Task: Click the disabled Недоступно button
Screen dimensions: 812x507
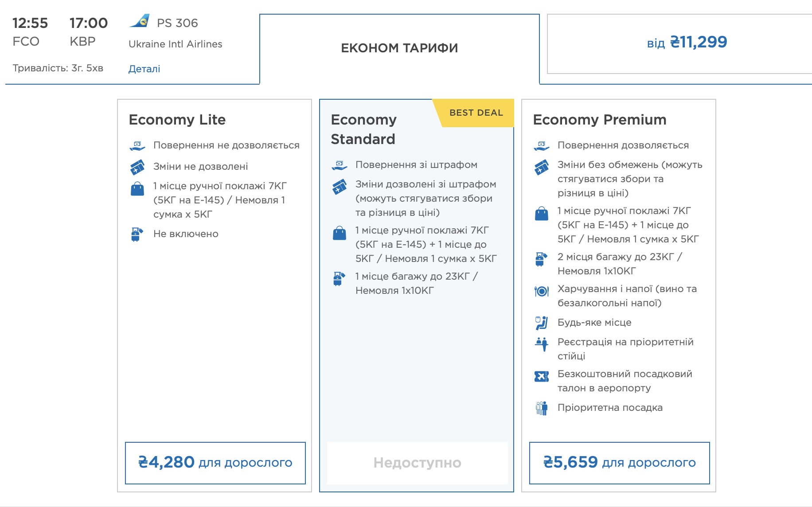Action: click(417, 463)
